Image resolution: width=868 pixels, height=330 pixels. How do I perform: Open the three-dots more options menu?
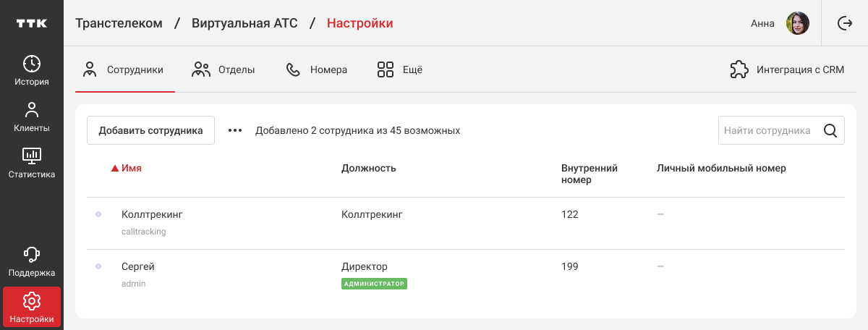coord(235,131)
